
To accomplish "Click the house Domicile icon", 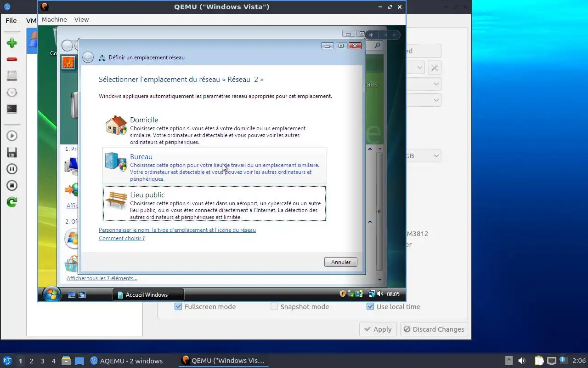I will coord(116,125).
